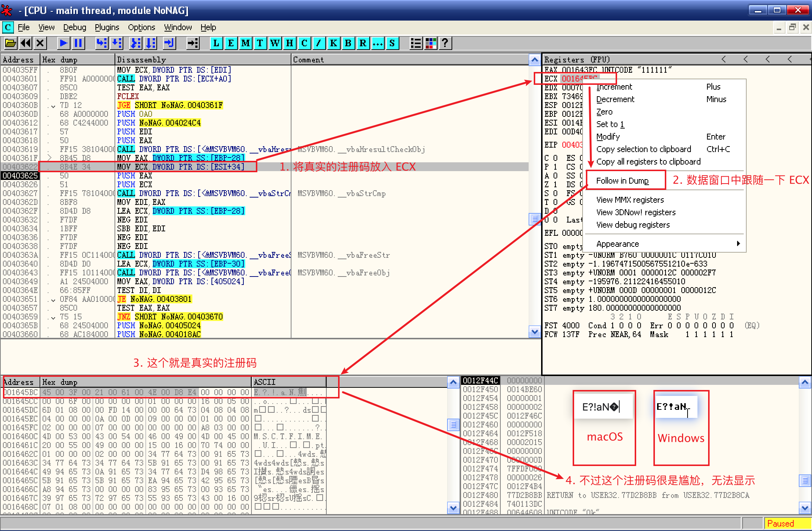The height and width of the screenshot is (531, 812).
Task: Click Execute till return icon
Action: tap(169, 43)
